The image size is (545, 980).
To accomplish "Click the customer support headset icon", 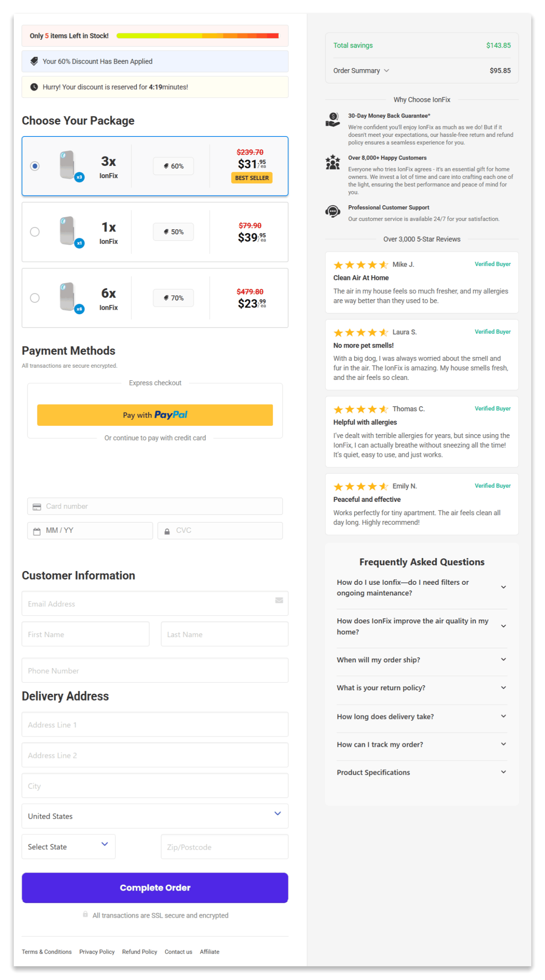I will click(x=332, y=212).
